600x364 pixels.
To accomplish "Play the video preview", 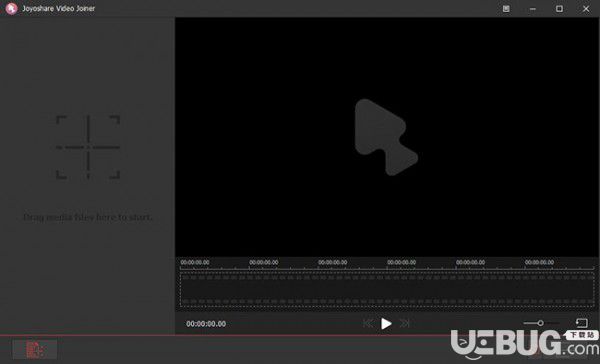I will pyautogui.click(x=386, y=324).
